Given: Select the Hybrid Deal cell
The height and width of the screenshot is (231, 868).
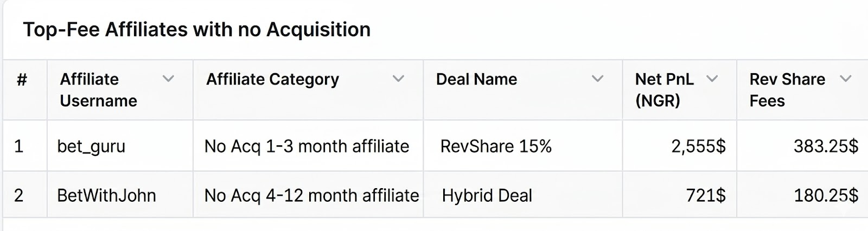Looking at the screenshot, I should coord(487,195).
